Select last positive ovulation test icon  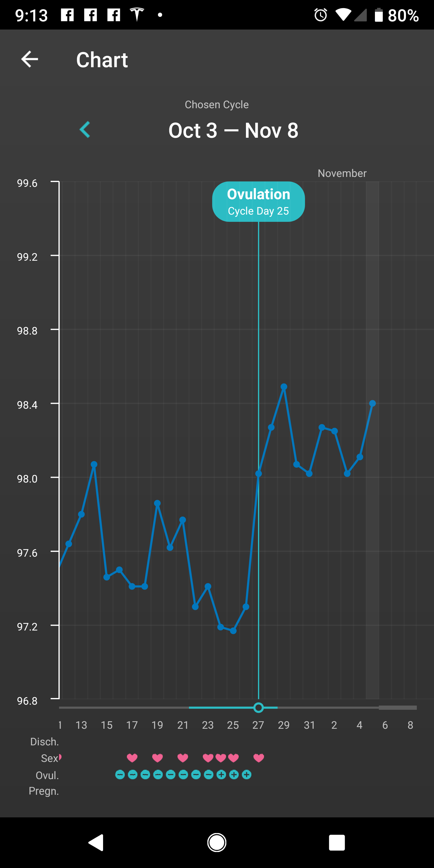coord(247,775)
